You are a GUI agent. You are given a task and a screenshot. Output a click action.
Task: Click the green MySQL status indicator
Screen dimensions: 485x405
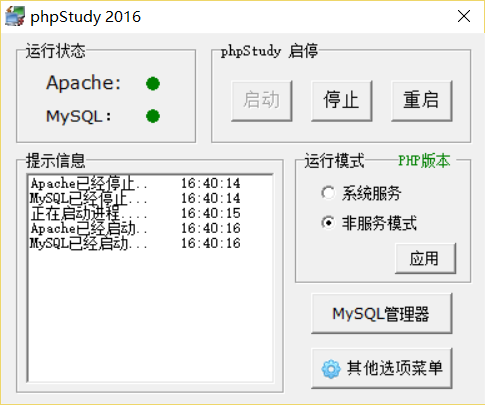click(x=153, y=116)
